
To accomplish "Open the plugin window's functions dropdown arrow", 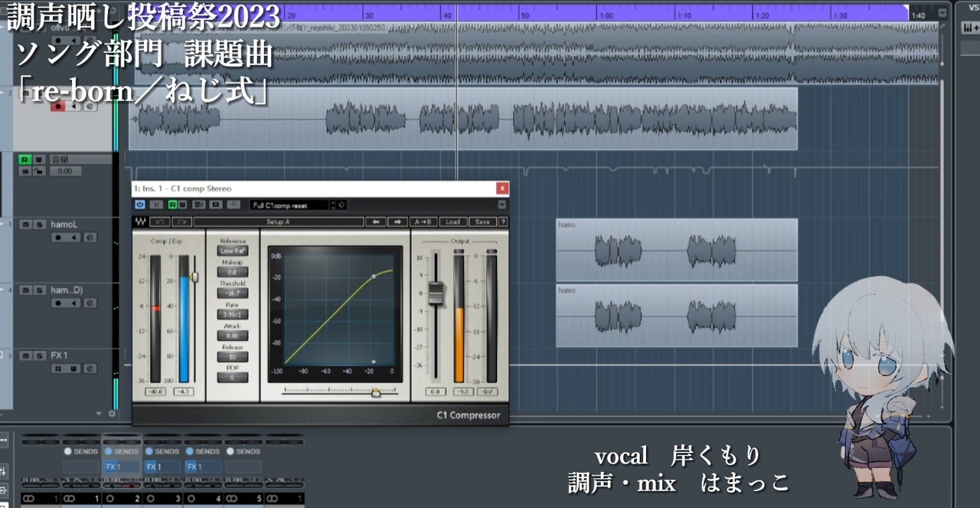I will tap(501, 205).
